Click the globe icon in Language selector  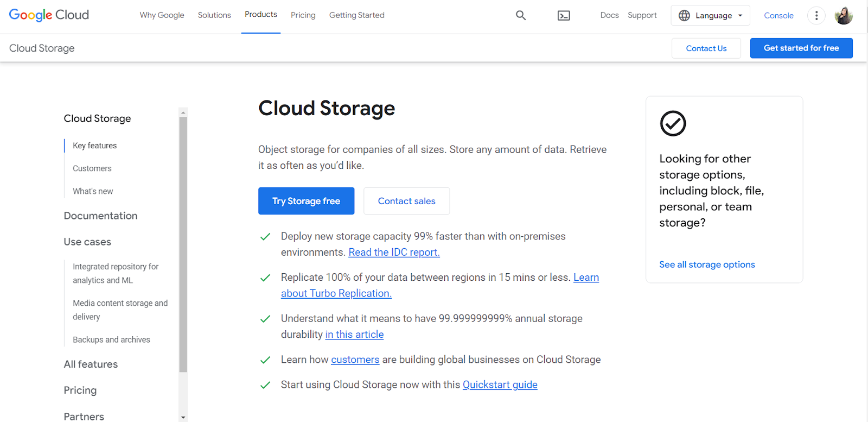[685, 16]
